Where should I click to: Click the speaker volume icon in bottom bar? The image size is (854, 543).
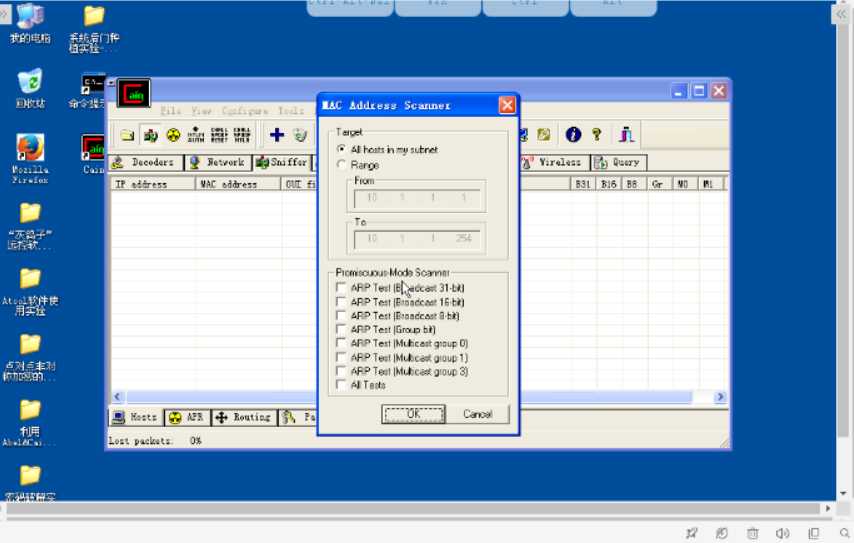782,533
